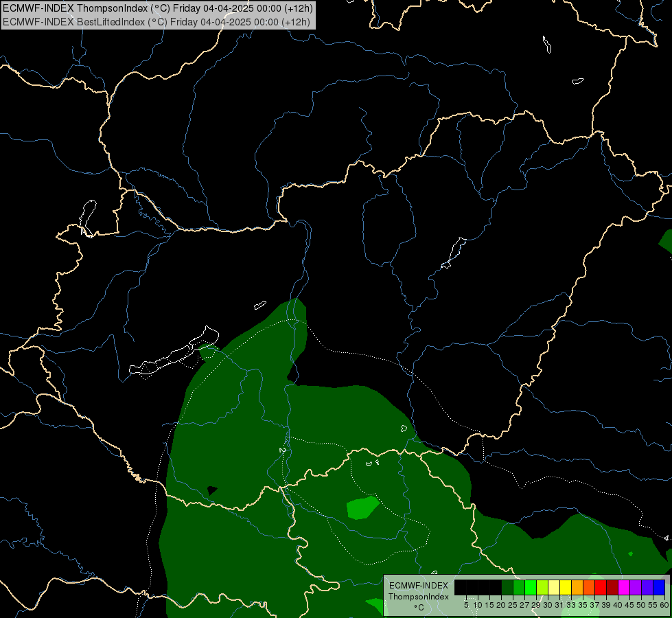The height and width of the screenshot is (618, 672).
Task: Click the light green Thompson index maximum patch
Action: pyautogui.click(x=362, y=507)
